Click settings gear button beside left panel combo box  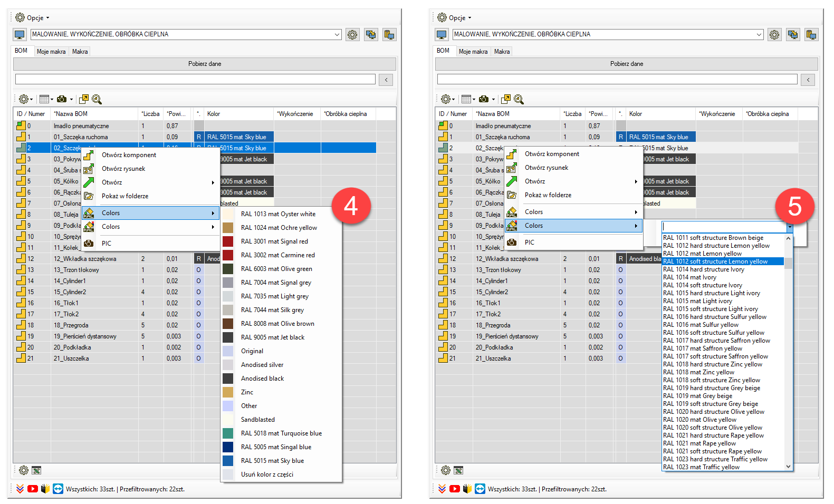[x=352, y=35]
